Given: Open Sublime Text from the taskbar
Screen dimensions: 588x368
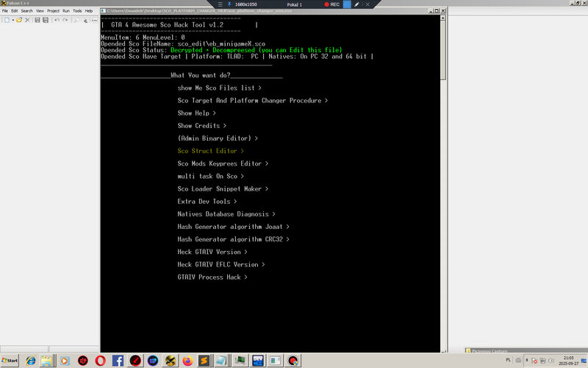Looking at the screenshot, I should [204, 361].
